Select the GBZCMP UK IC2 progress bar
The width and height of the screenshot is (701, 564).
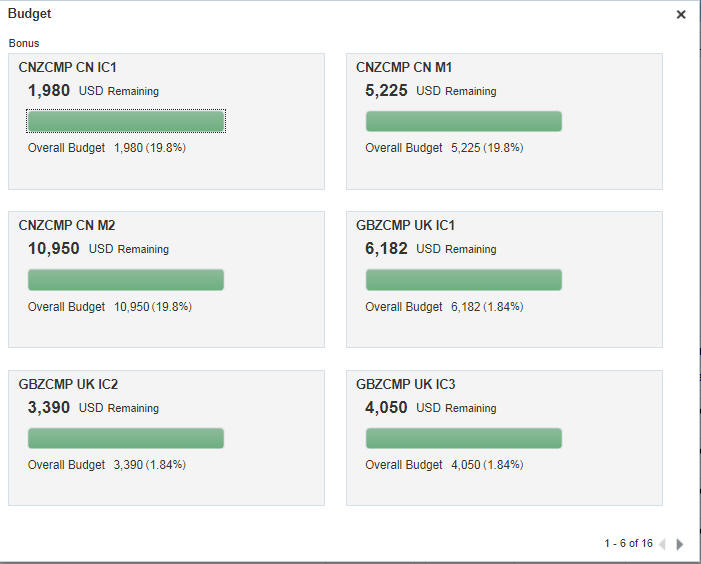126,438
